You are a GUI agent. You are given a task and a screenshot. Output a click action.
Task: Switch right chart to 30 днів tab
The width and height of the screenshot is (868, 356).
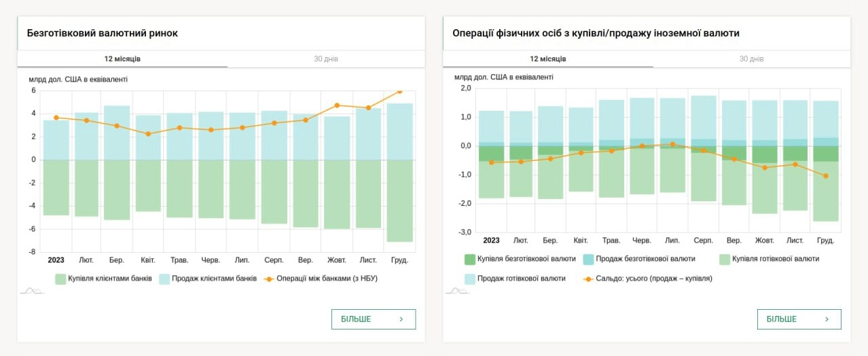point(751,59)
